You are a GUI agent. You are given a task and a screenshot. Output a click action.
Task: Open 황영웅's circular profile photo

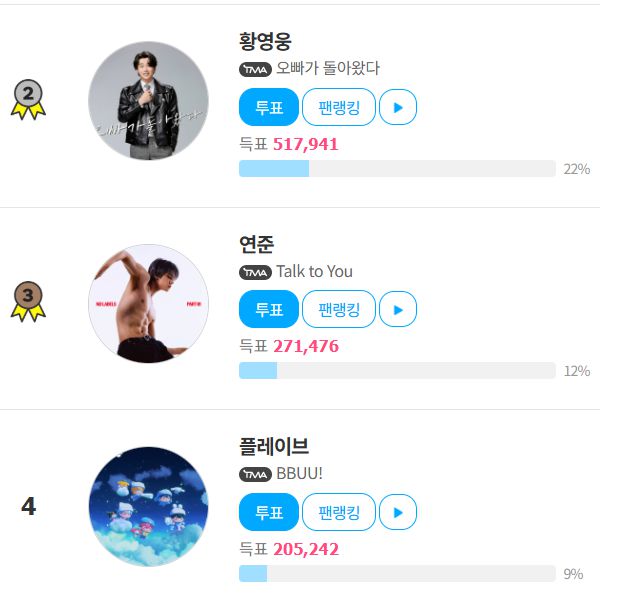click(x=148, y=101)
